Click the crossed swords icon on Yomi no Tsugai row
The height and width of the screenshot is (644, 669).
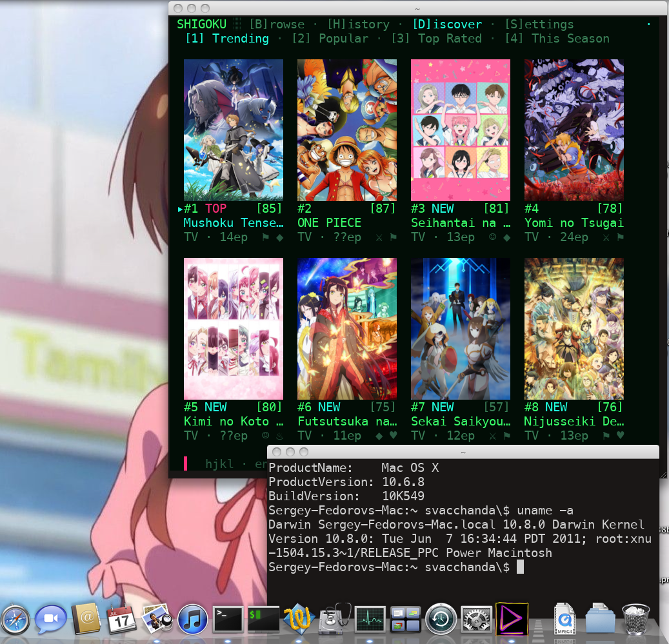[606, 237]
